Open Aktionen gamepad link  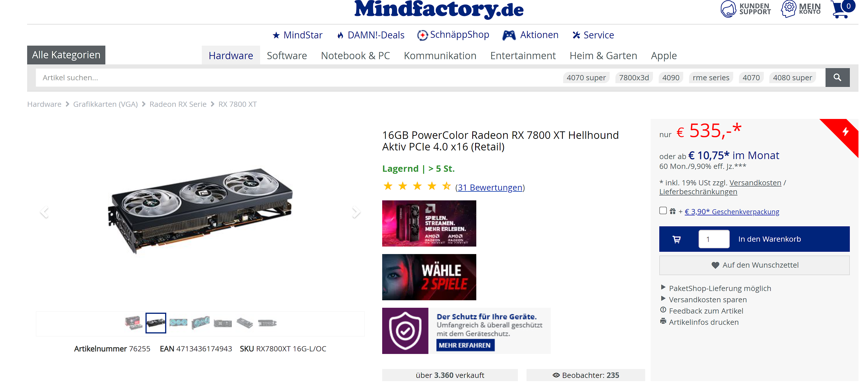tap(530, 35)
